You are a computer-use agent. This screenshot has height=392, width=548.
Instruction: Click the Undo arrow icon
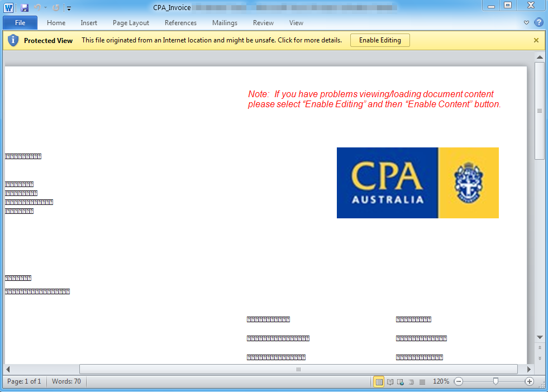(x=37, y=8)
